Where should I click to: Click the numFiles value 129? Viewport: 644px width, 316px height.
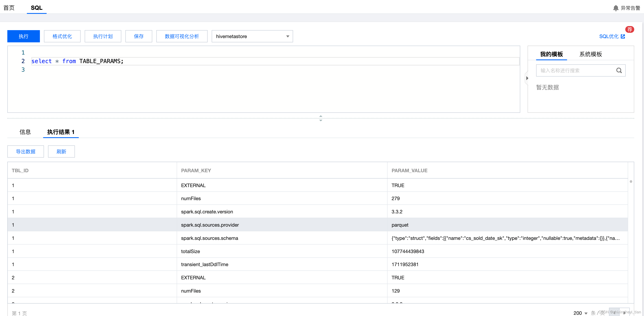coord(395,291)
